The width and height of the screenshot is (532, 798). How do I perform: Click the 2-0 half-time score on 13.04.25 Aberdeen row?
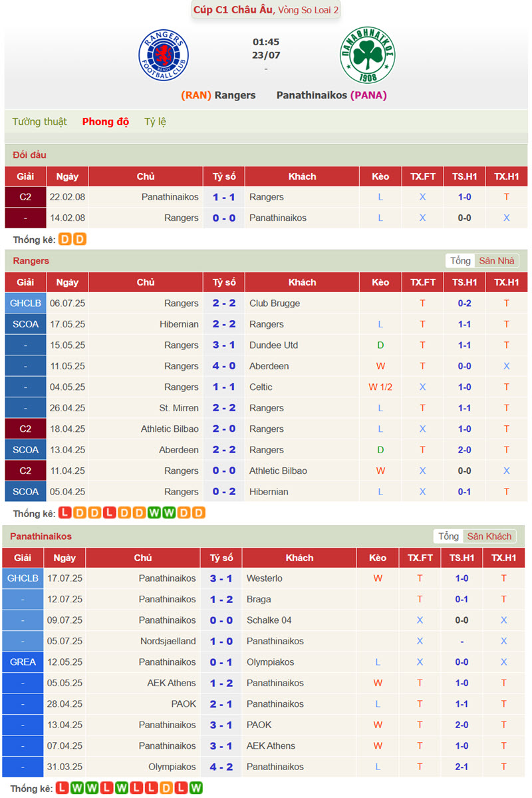tap(464, 450)
